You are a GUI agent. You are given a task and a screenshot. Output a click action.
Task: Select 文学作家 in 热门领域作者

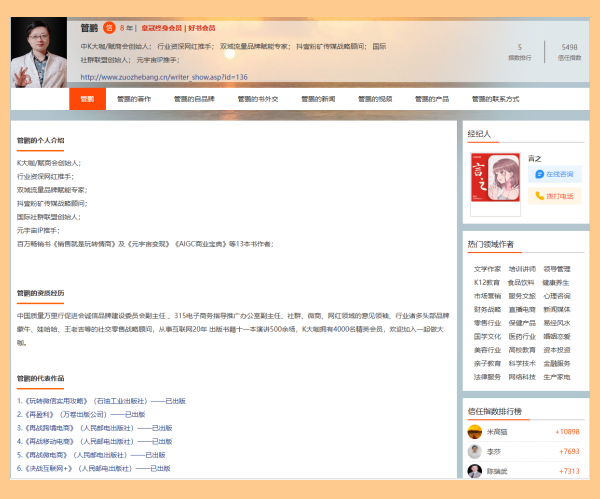[487, 269]
